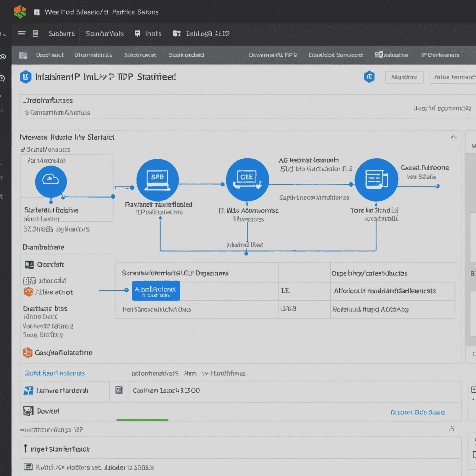Open the "Sitedproncet" menu

(140, 55)
